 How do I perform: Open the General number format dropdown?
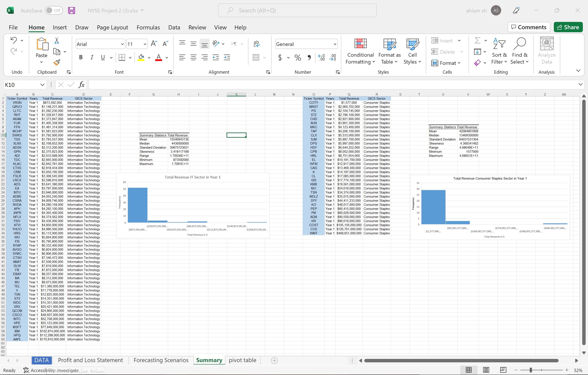coord(335,44)
